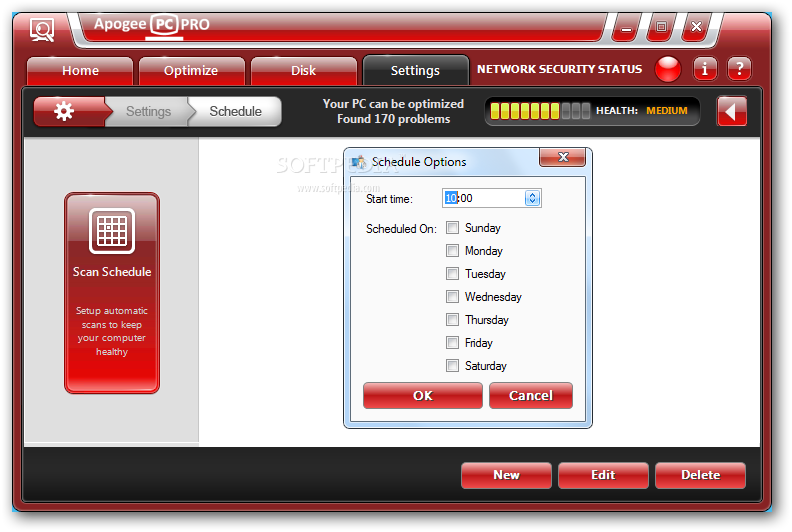Click the Delete schedule button
This screenshot has height=532, width=792.
[x=701, y=475]
